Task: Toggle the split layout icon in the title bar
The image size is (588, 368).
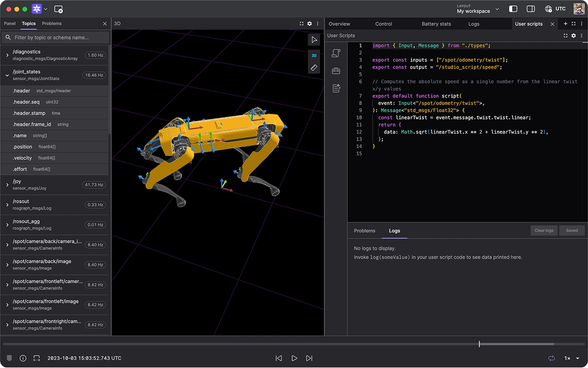Action: tap(531, 8)
